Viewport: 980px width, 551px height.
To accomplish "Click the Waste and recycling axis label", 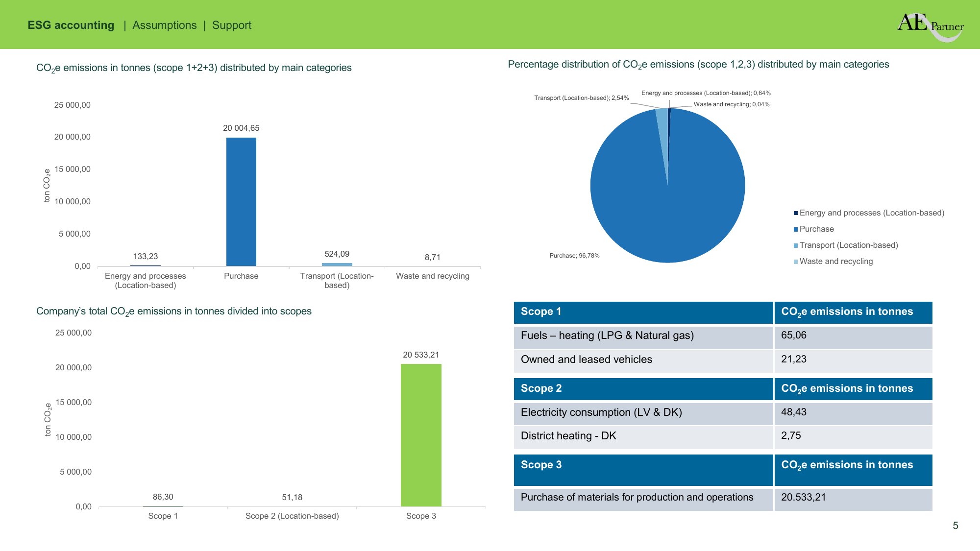I will point(433,276).
